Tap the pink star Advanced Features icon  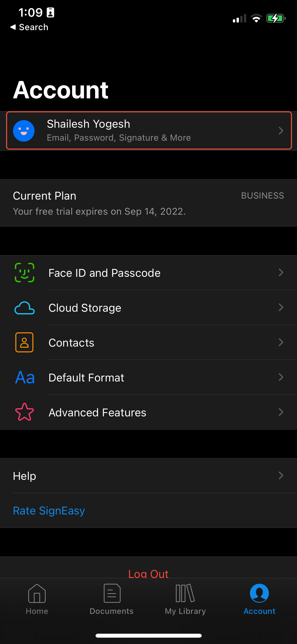(25, 412)
